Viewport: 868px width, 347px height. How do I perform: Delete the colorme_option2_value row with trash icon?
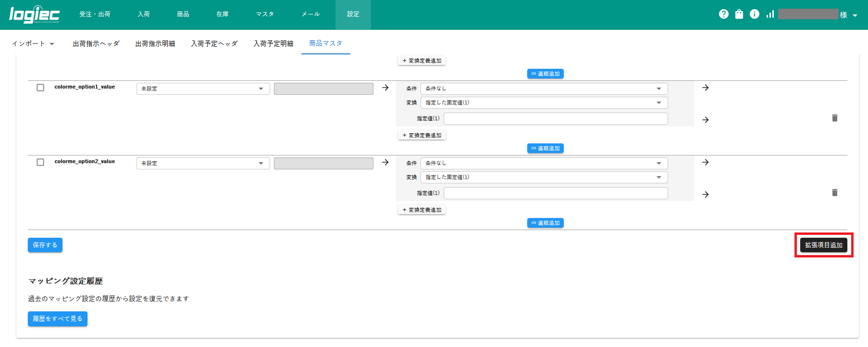point(834,193)
